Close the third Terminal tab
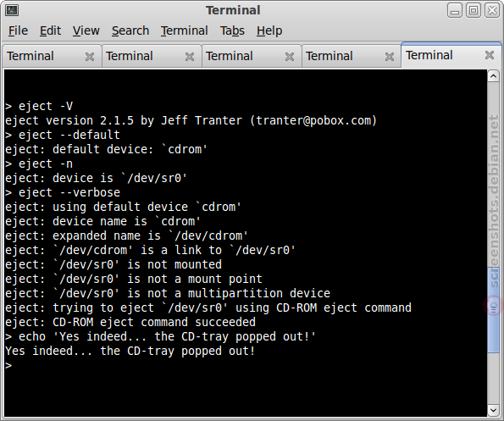 pos(290,57)
